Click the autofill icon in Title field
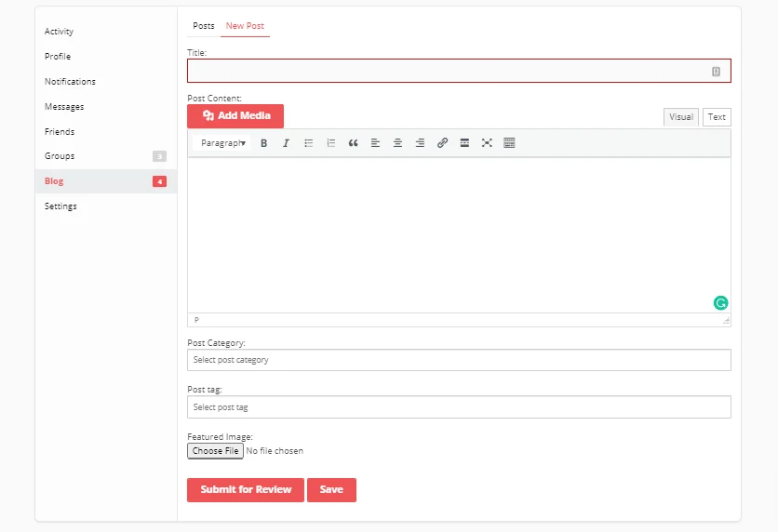The width and height of the screenshot is (778, 532). (716, 72)
